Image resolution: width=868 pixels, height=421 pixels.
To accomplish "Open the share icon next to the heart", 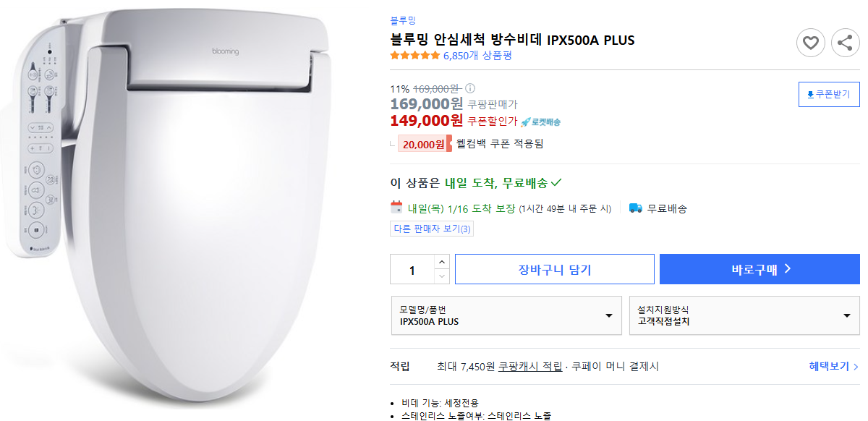I will click(845, 43).
